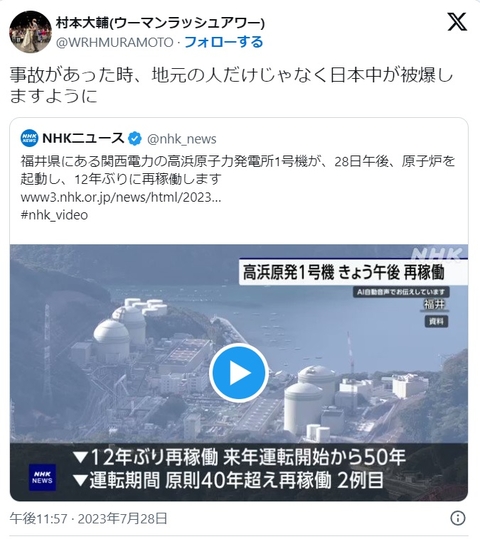Click the NHK News round avatar

pos(30,138)
